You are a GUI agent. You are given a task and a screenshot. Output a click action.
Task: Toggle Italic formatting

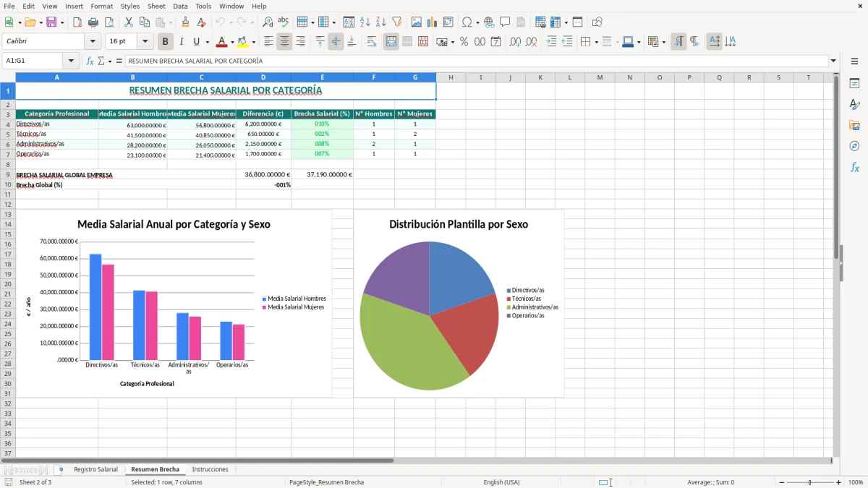point(182,42)
